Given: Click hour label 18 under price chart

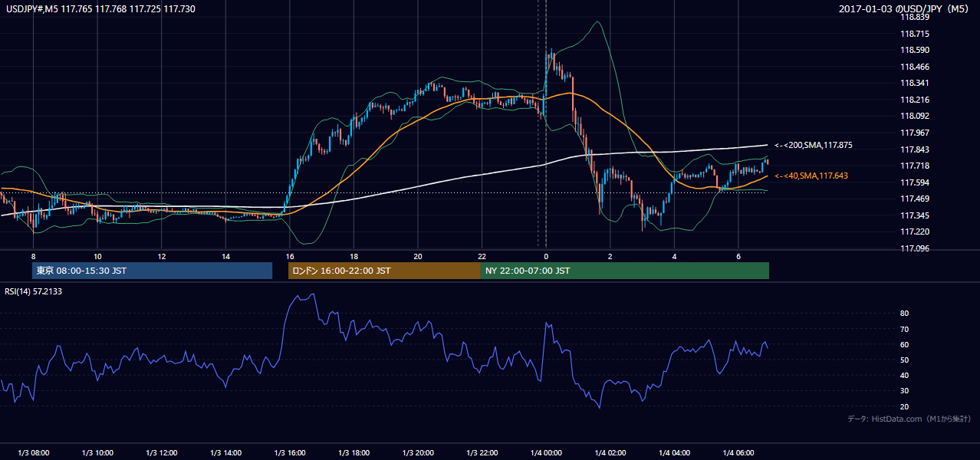Looking at the screenshot, I should click(354, 256).
